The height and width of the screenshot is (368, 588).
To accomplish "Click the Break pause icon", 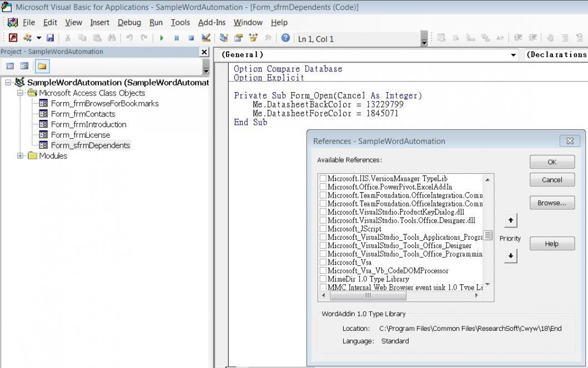I will 176,38.
